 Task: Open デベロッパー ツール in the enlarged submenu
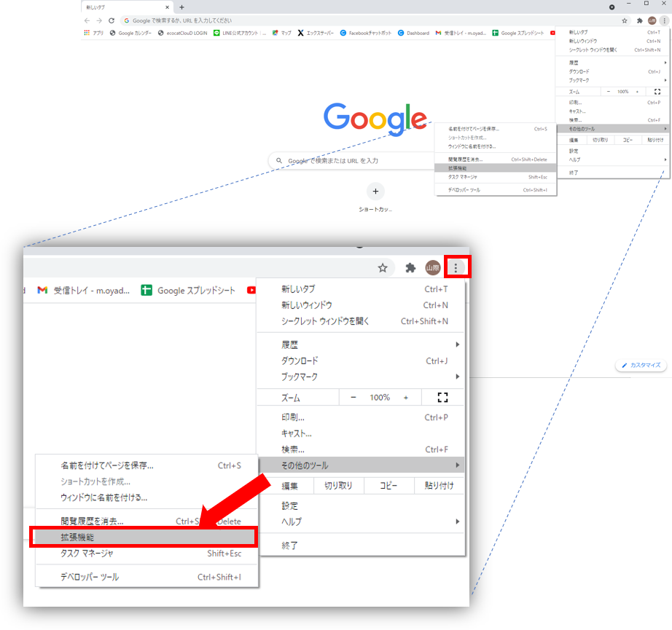[147, 577]
